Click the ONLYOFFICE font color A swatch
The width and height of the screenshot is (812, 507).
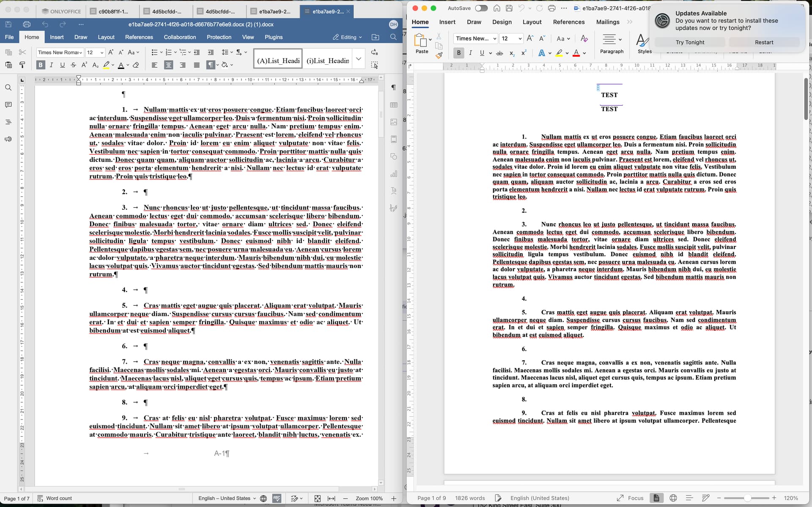[121, 65]
